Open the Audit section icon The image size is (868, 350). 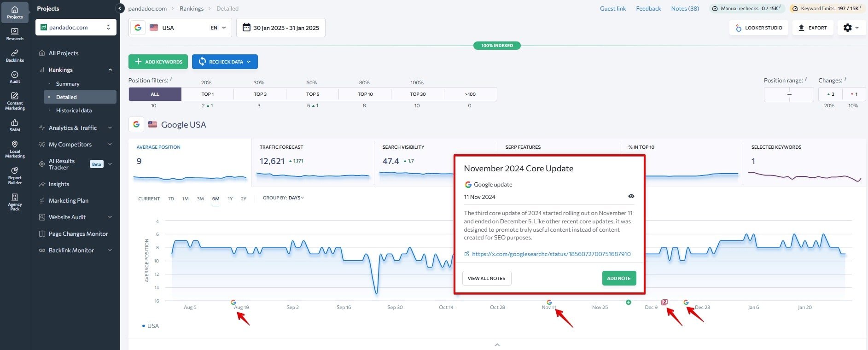point(15,74)
